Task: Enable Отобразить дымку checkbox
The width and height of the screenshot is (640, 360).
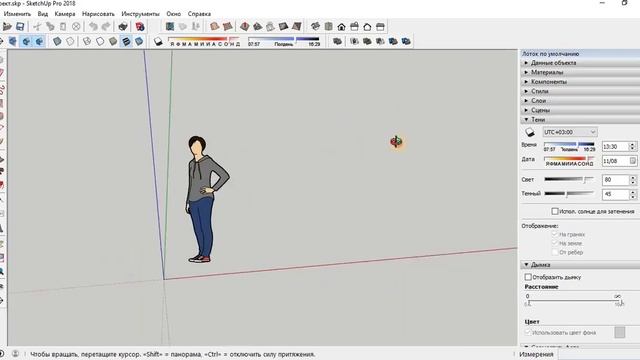Action: (528, 277)
